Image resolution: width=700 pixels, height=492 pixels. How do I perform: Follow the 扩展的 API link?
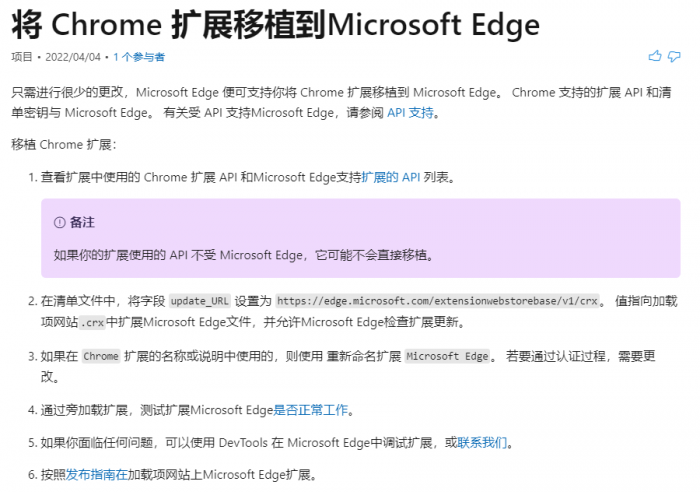pos(391,177)
